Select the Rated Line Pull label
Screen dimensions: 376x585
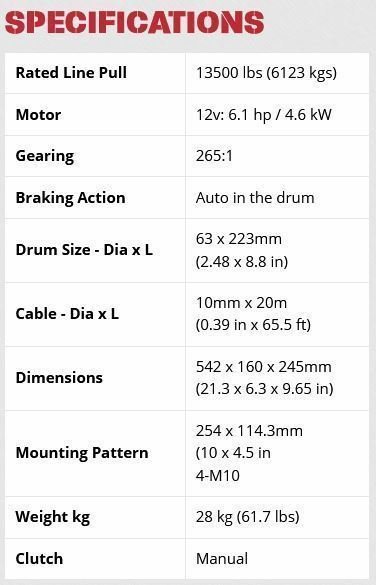pos(71,72)
